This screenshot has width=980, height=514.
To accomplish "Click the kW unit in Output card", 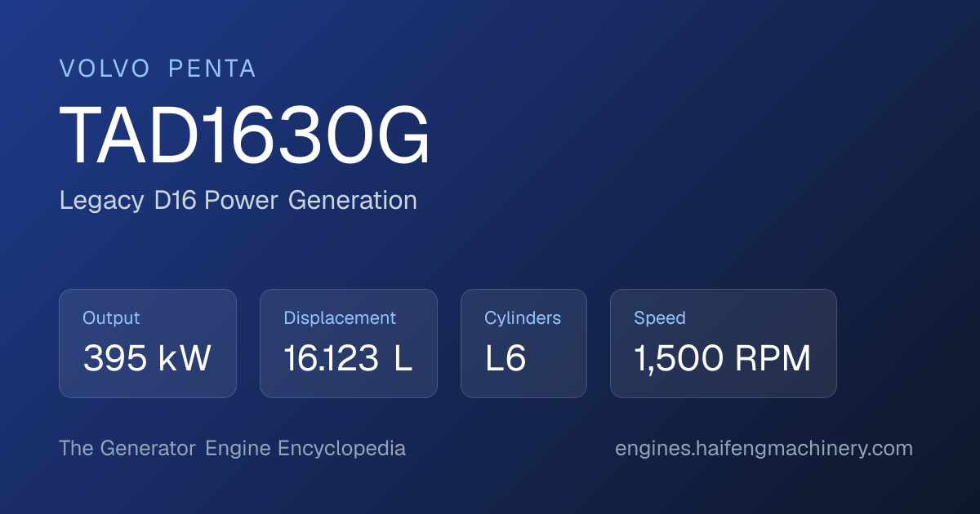I will pos(185,359).
